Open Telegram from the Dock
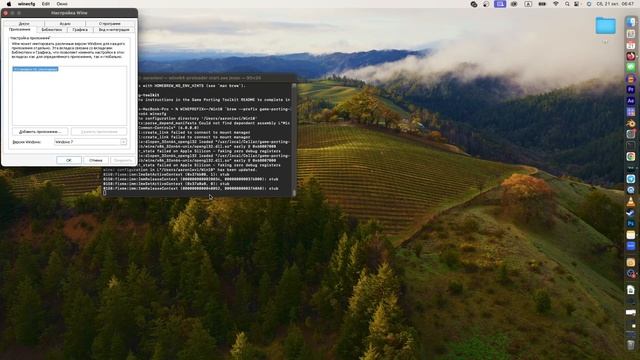This screenshot has height=360, width=640. click(x=631, y=179)
